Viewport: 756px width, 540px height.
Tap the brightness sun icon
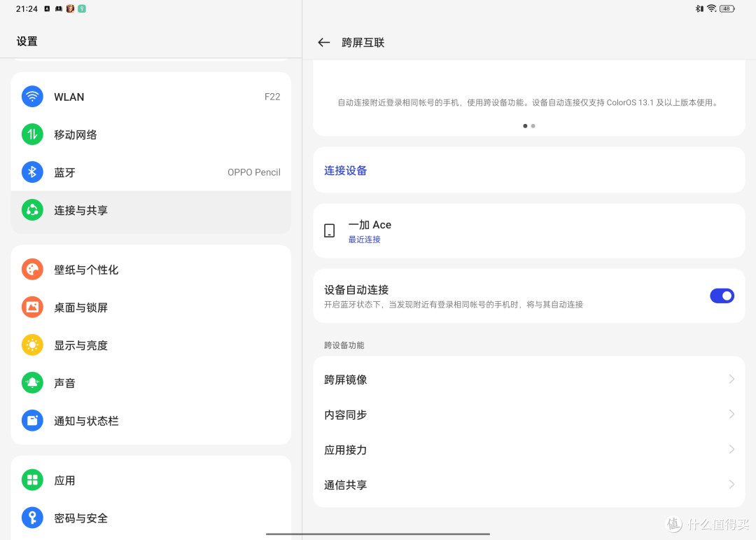tap(32, 345)
